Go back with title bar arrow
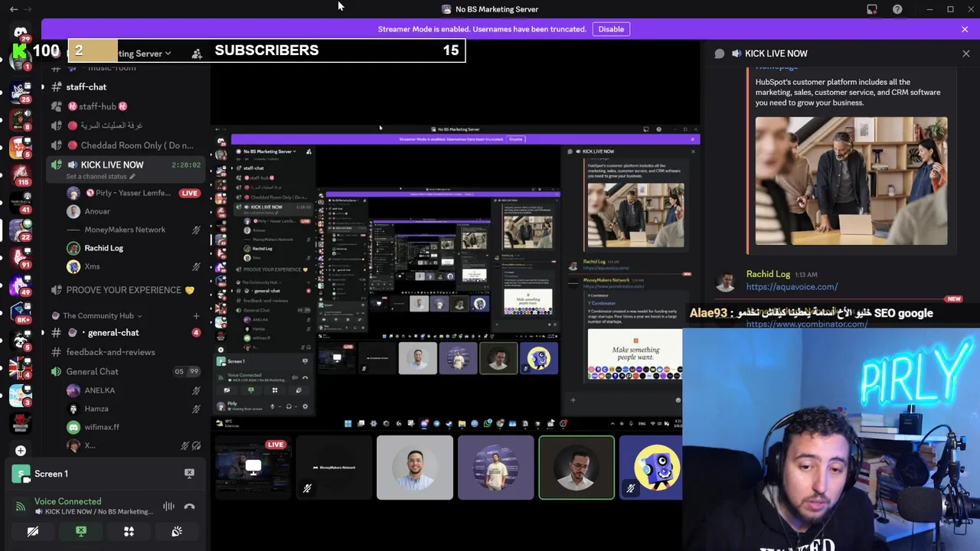This screenshot has height=551, width=980. 13,9
